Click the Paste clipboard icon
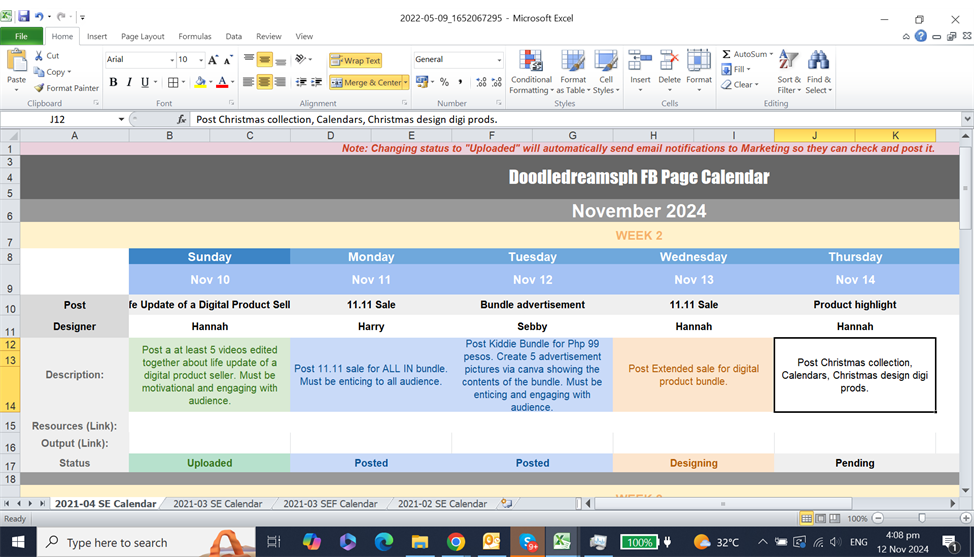Screen dimensions: 974x557 [17, 61]
